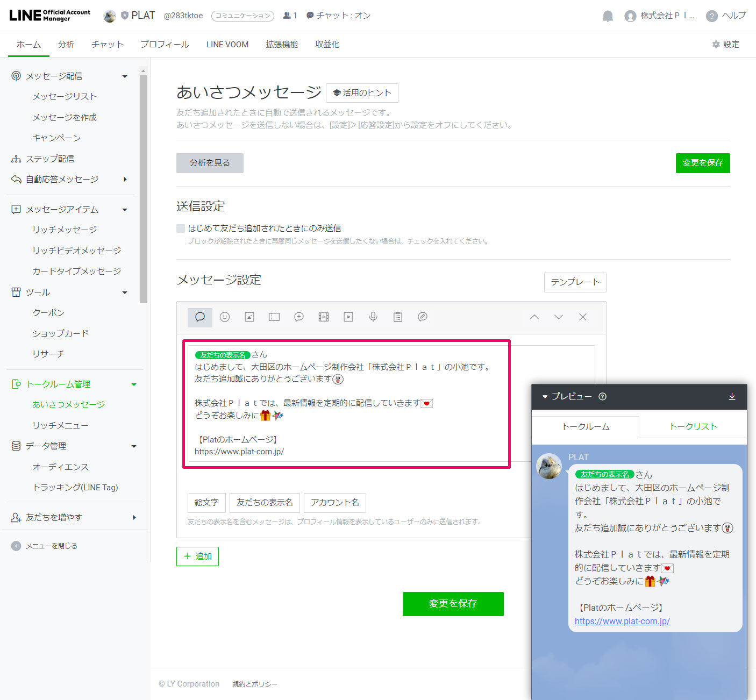Insert 友だちの表示名 button below the editor

coord(265,503)
